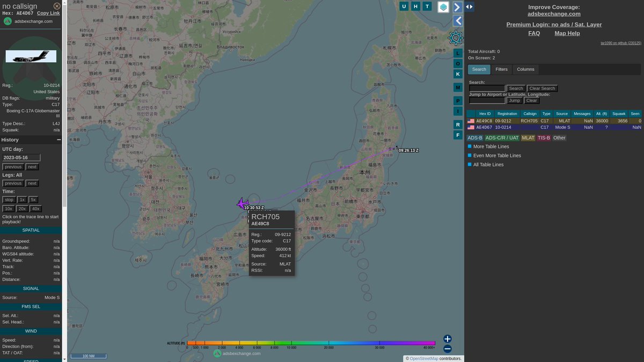Screen dimensions: 644x362
Task: Toggle the M map option
Action: (x=458, y=87)
